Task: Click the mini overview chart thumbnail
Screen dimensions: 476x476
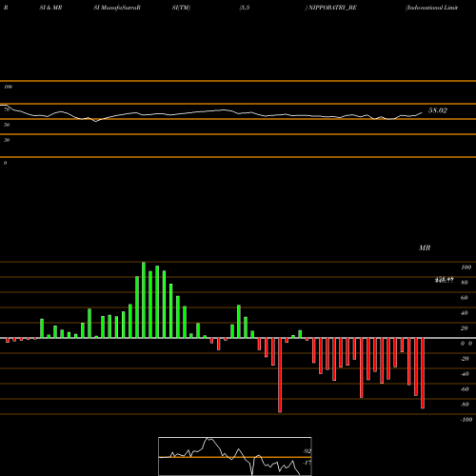Action: [x=235, y=456]
